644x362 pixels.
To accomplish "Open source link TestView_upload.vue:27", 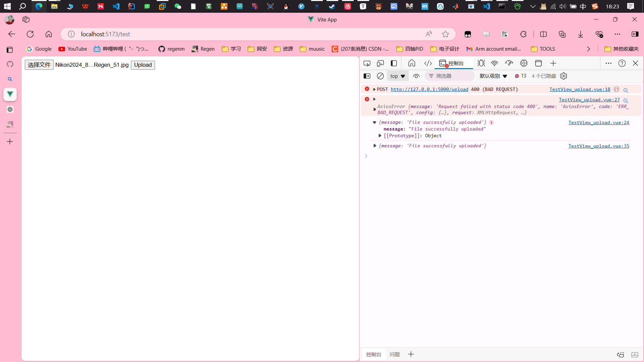I will 589,100.
